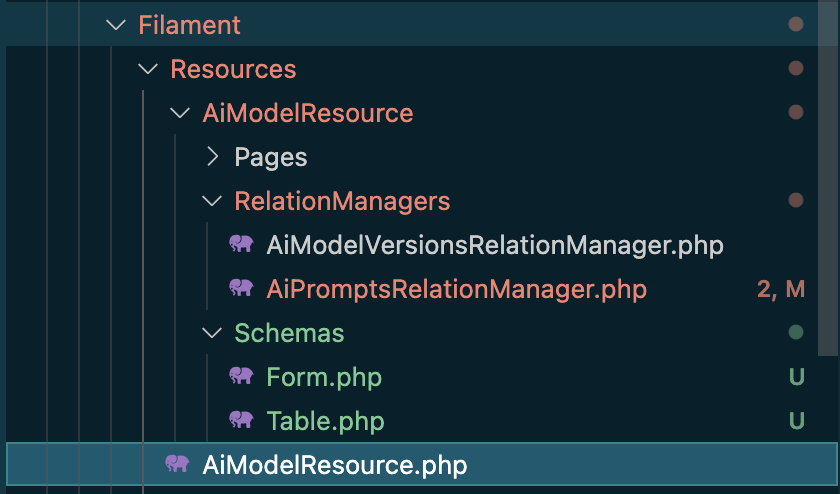Click the elephant icon next to Table.php
The width and height of the screenshot is (840, 494).
(241, 421)
